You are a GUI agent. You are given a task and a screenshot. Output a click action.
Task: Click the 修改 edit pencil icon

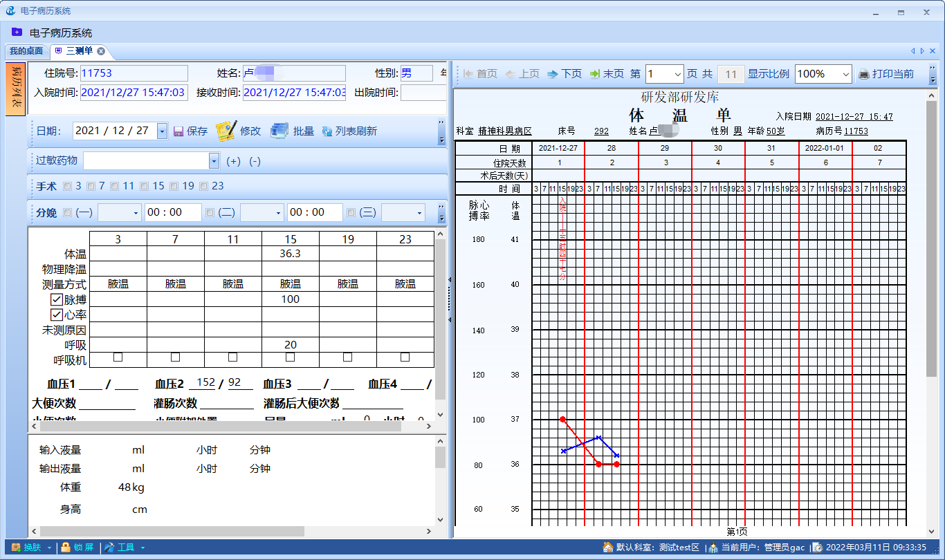(x=226, y=131)
